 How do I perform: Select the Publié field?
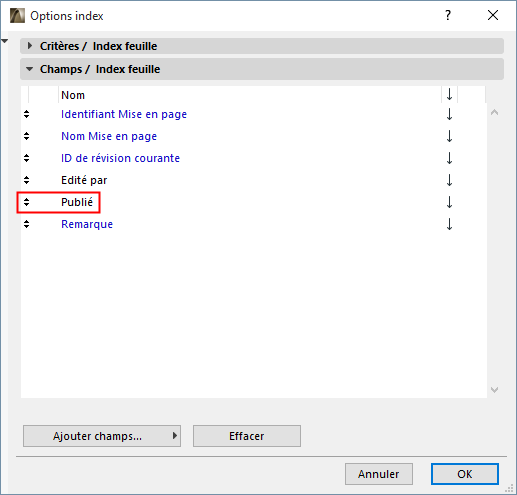tap(77, 202)
